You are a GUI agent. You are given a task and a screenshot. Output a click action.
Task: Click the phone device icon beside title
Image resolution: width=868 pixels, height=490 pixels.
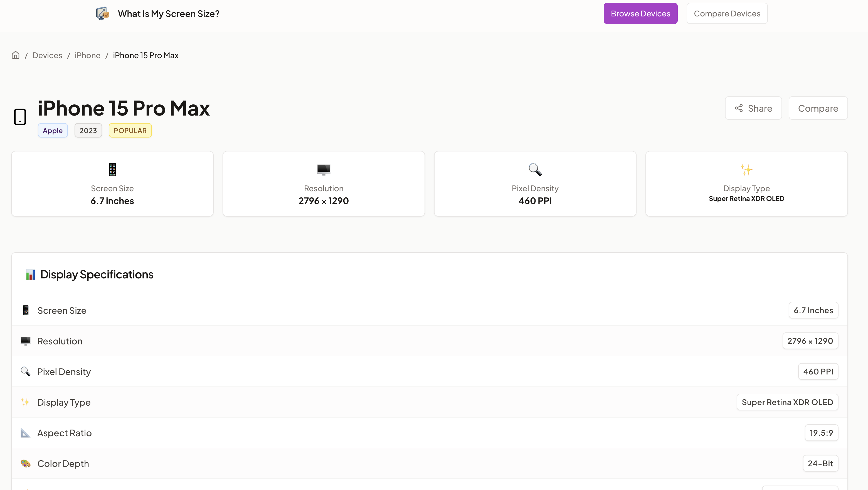(20, 117)
